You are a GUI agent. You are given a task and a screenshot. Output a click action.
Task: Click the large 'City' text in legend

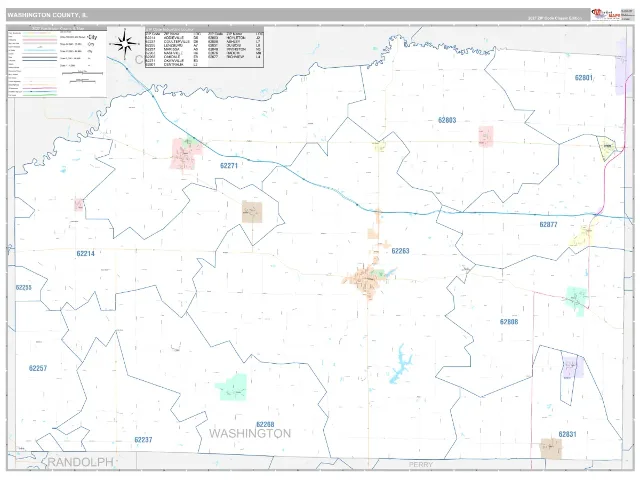click(92, 37)
